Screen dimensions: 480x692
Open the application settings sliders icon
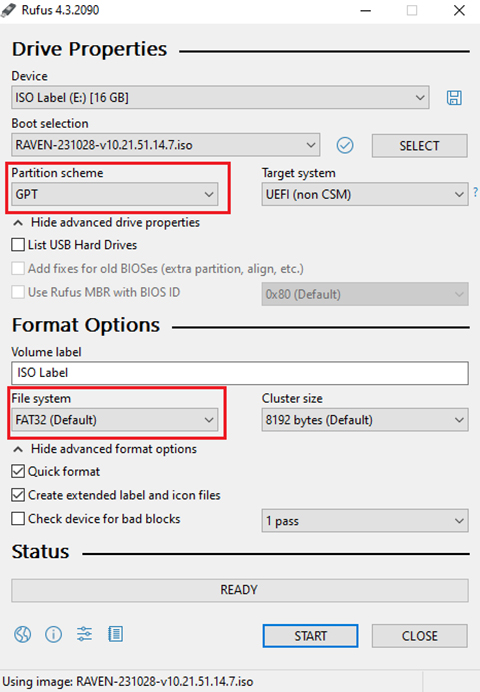coord(84,634)
